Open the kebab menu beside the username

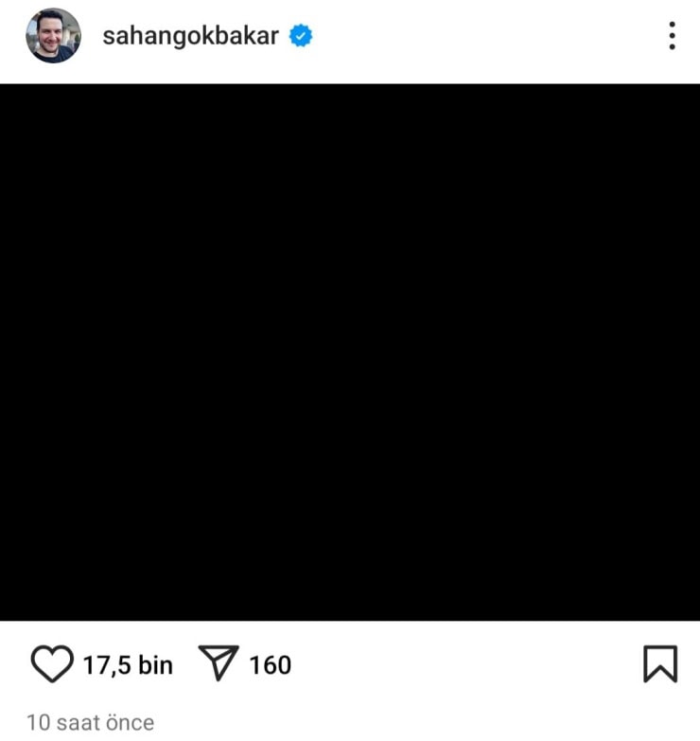(x=672, y=35)
